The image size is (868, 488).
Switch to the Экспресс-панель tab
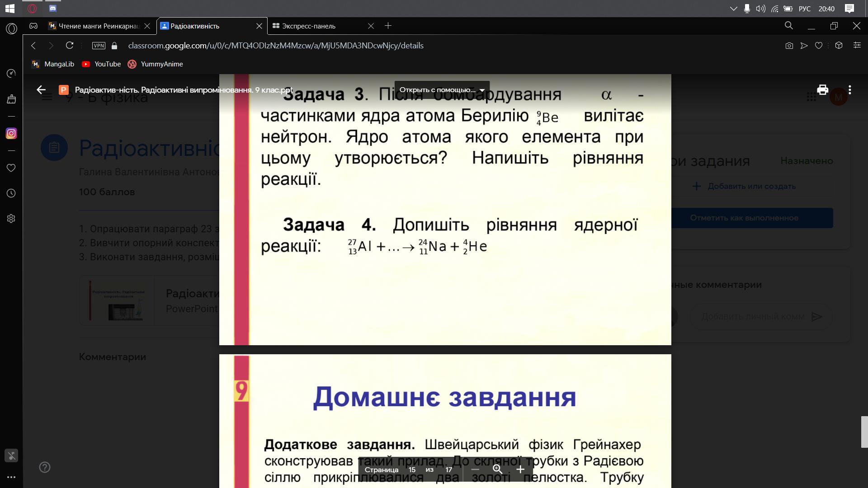[x=309, y=26]
